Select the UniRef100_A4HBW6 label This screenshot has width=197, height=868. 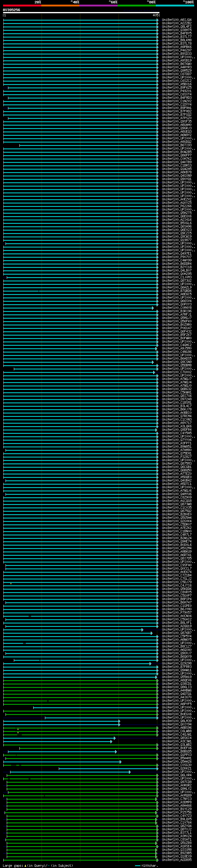click(177, 690)
